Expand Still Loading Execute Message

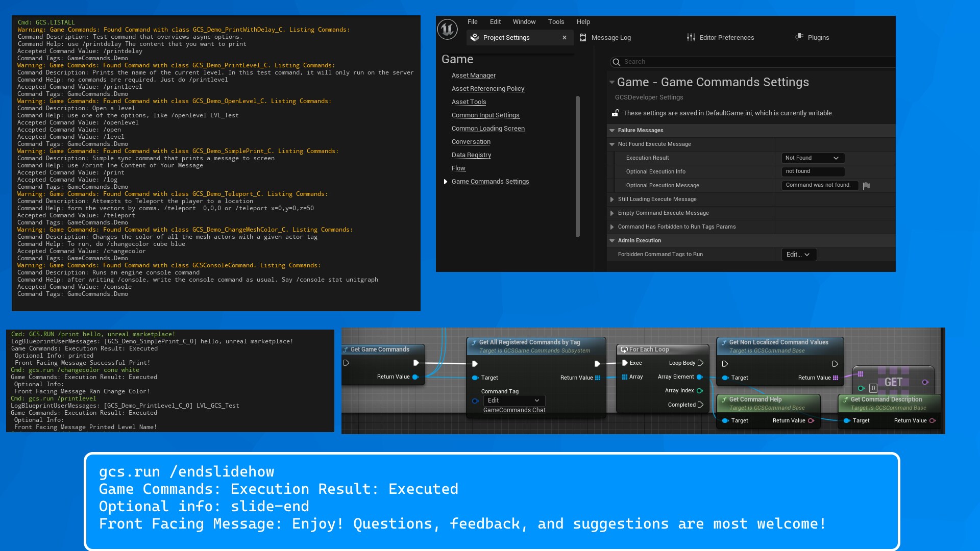[612, 199]
